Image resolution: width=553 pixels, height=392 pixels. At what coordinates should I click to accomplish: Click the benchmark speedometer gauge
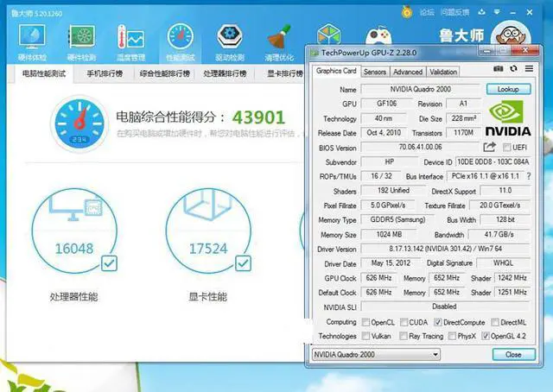pos(79,123)
